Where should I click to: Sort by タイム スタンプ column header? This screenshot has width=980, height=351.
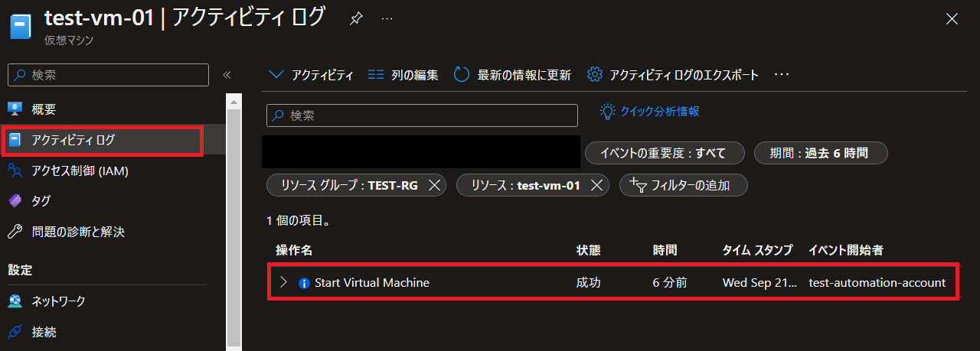point(758,250)
